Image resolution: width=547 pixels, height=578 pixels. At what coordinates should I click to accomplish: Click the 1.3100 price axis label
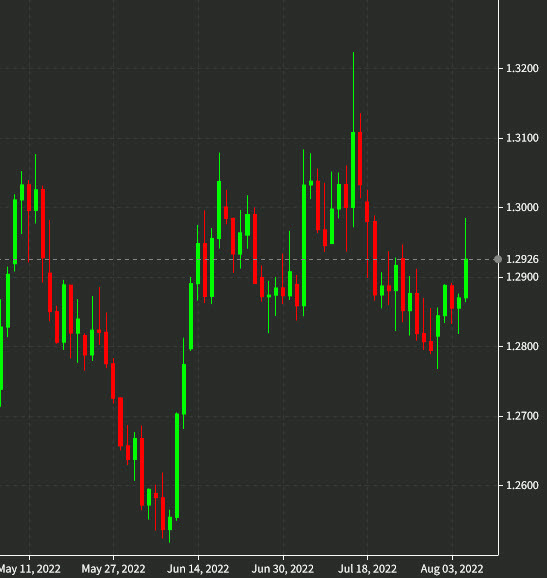(x=522, y=138)
